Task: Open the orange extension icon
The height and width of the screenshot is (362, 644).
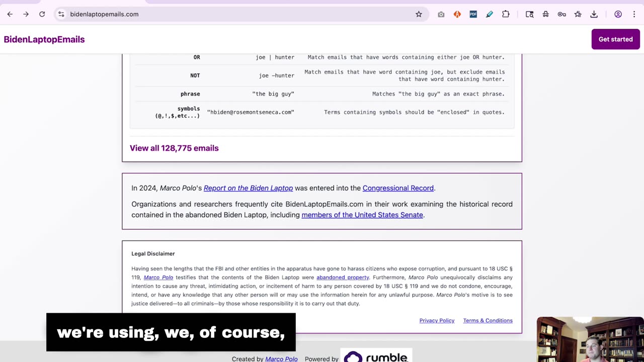Action: point(457,15)
